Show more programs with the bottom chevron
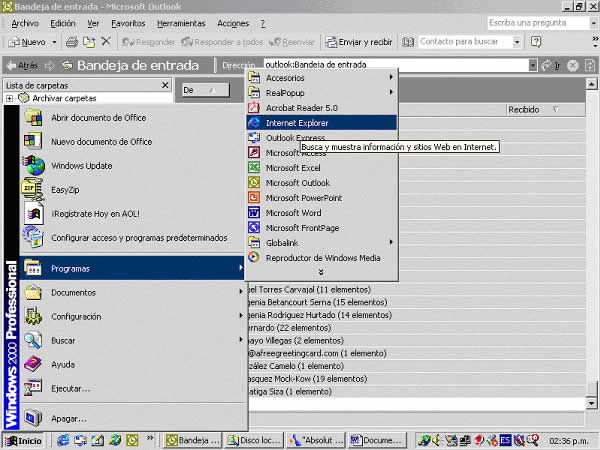 [321, 272]
